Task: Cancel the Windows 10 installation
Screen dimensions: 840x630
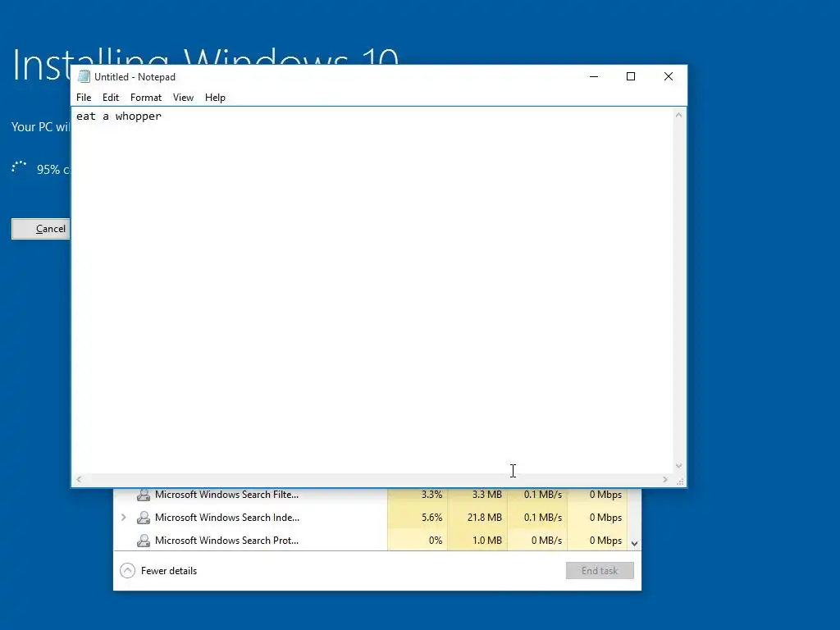Action: coord(41,229)
